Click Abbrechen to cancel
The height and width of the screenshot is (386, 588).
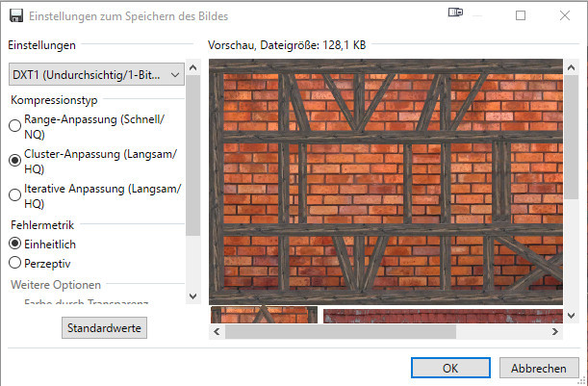point(539,368)
